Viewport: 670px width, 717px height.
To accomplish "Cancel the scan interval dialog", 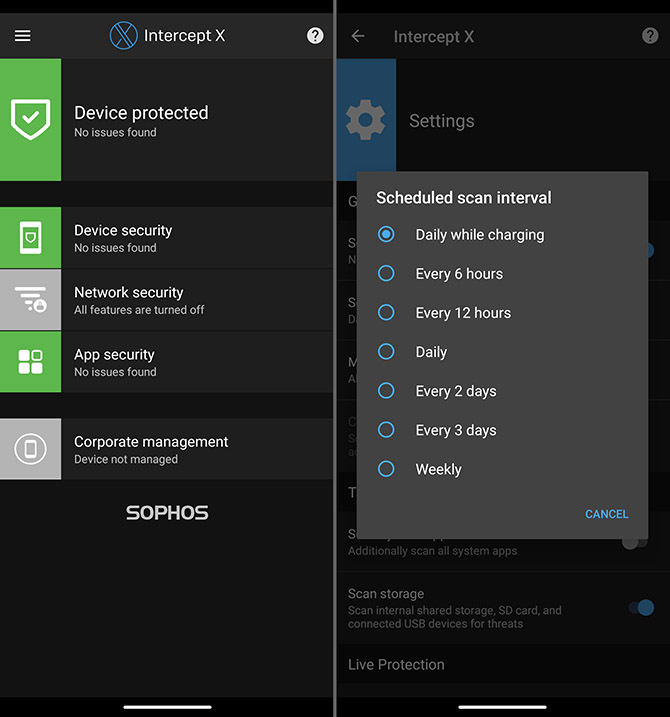I will point(606,514).
